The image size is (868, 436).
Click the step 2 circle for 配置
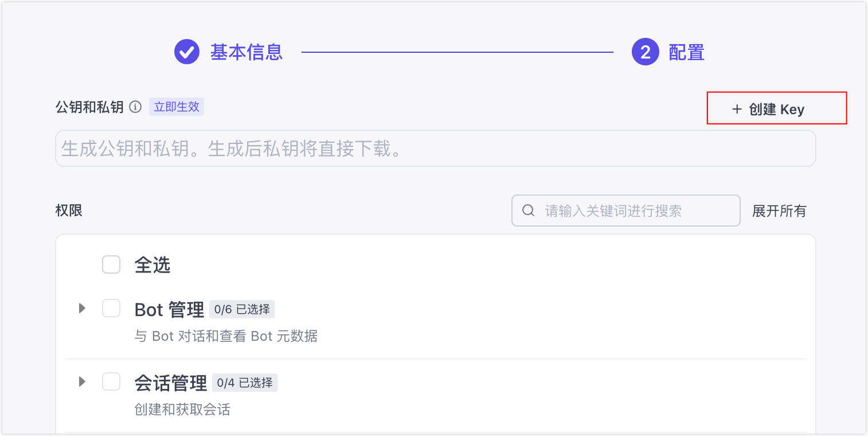pos(645,52)
